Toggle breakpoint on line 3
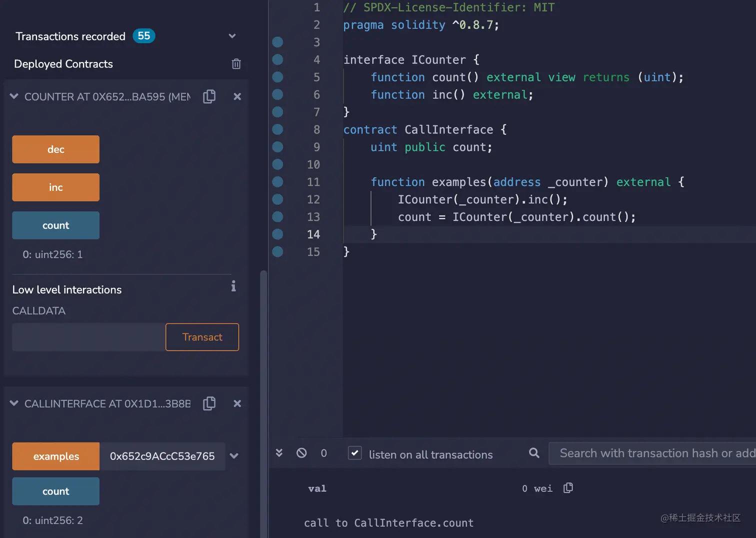Viewport: 756px width, 538px height. pyautogui.click(x=277, y=42)
